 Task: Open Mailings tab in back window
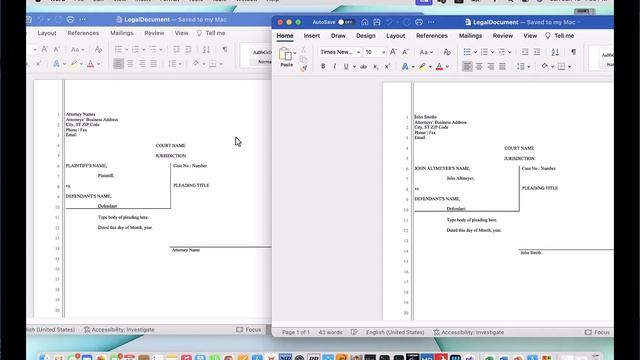122,33
